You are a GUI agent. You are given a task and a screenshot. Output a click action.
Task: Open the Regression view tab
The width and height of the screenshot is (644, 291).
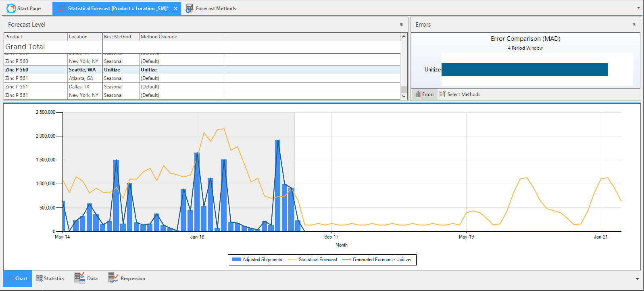coord(127,278)
